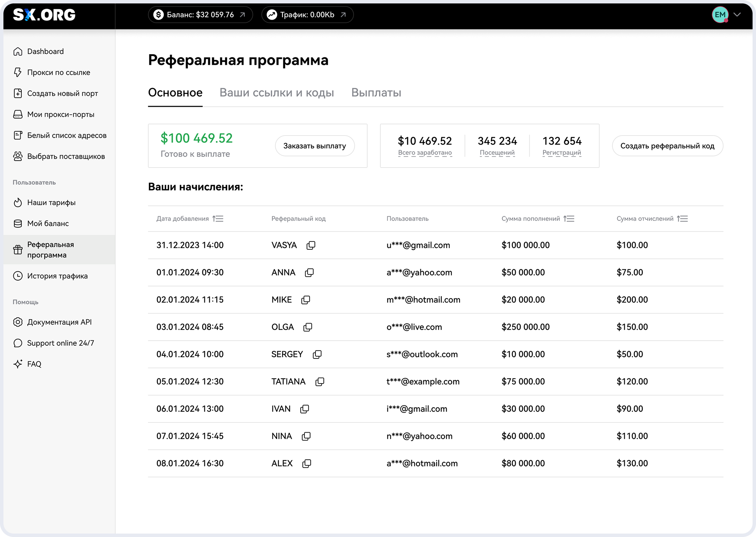Sort the table by Сумма отчислений

coord(682,219)
